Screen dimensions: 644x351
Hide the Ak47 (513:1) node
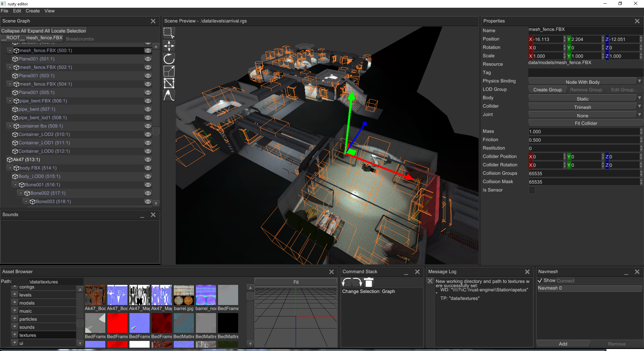pos(148,160)
